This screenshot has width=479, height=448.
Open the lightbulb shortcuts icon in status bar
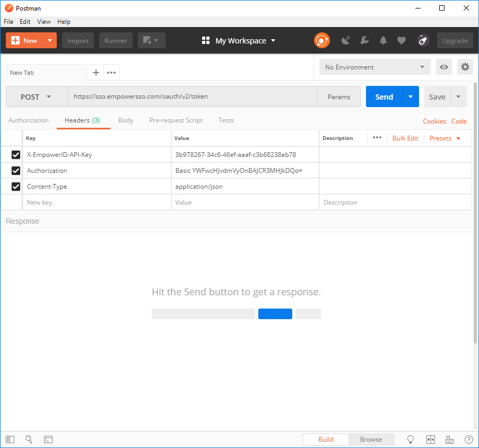[410, 439]
